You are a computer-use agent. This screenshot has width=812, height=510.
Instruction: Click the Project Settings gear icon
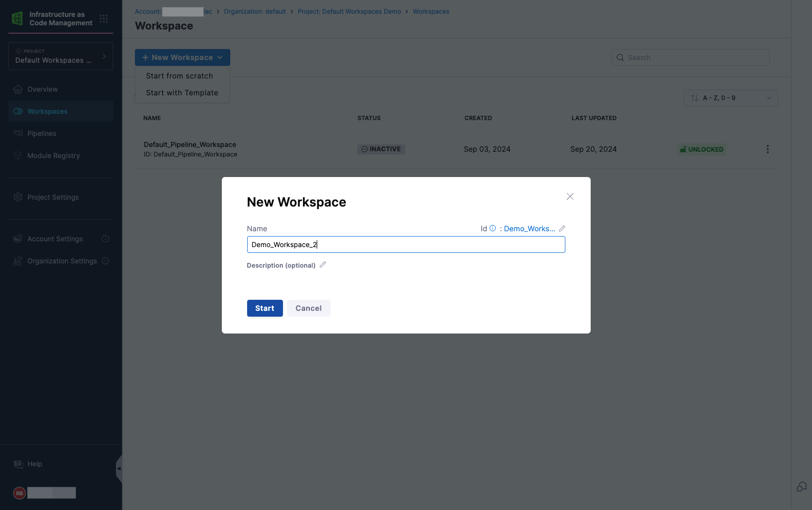pos(18,197)
